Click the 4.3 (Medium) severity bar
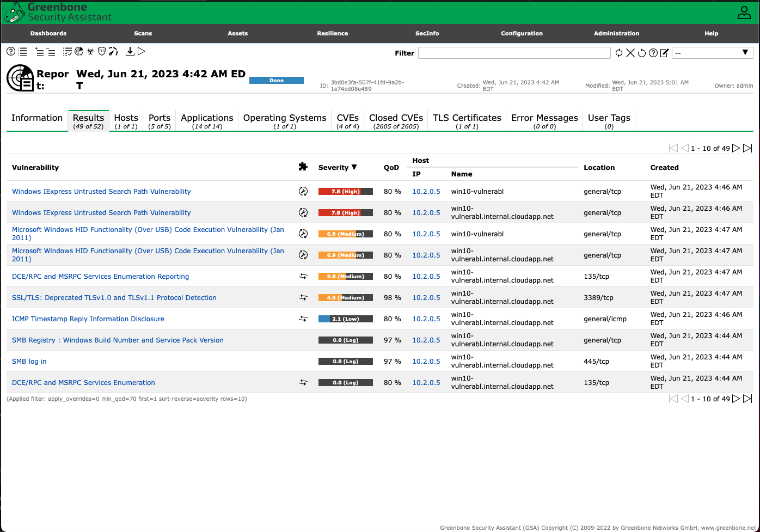Viewport: 760px width, 532px height. click(346, 298)
